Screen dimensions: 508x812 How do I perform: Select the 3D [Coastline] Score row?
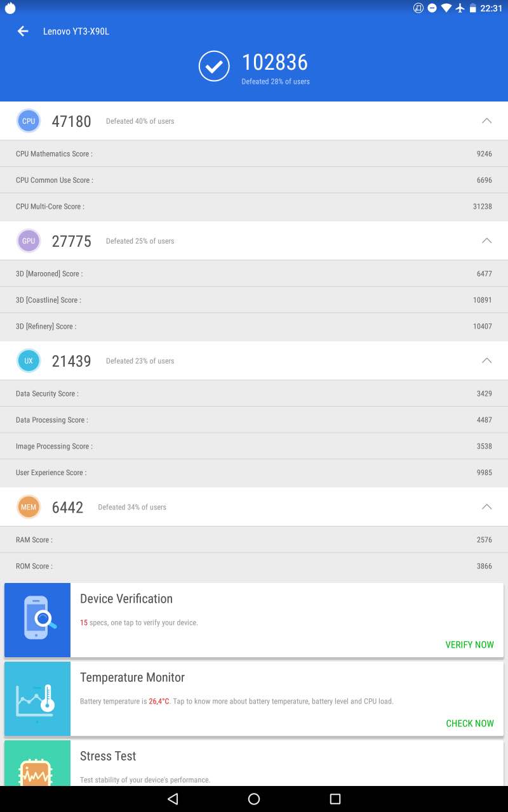click(254, 300)
